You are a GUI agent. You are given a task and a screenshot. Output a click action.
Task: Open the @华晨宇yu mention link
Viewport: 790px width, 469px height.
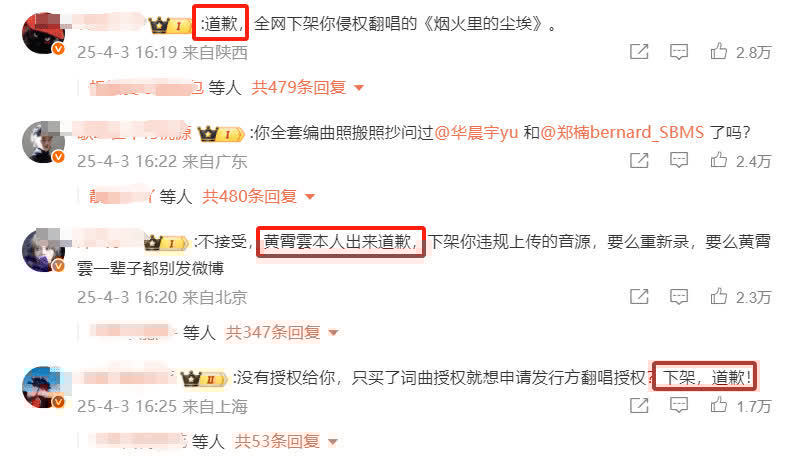(x=476, y=132)
